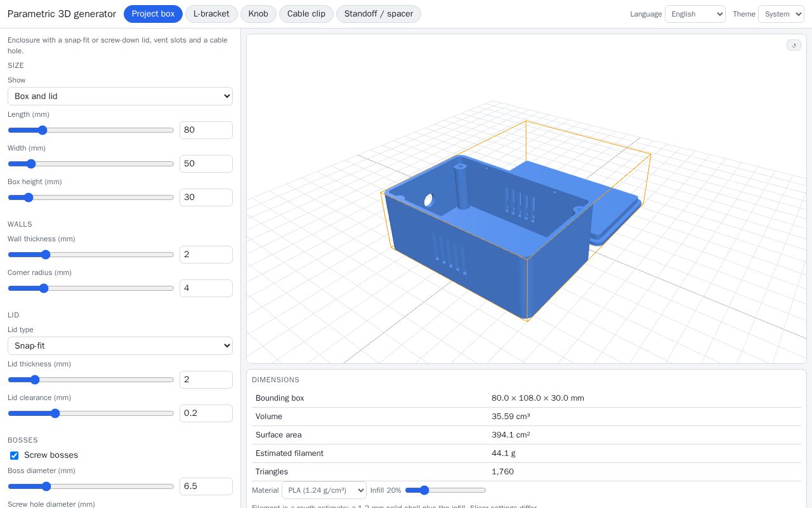Viewport: 812px width, 508px height.
Task: Switch to the L-bracket tab
Action: (x=211, y=14)
